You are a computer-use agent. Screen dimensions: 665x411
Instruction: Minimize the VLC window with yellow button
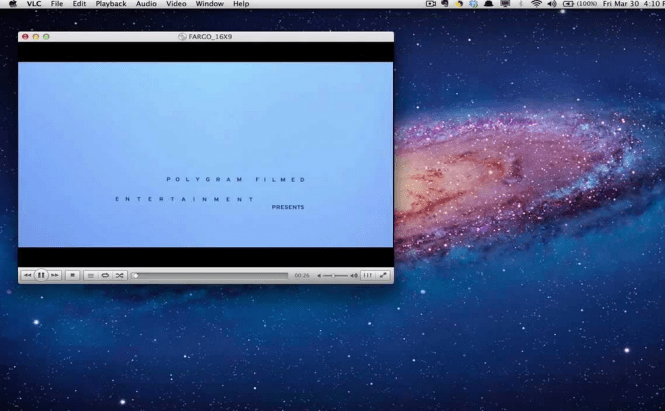(36, 37)
